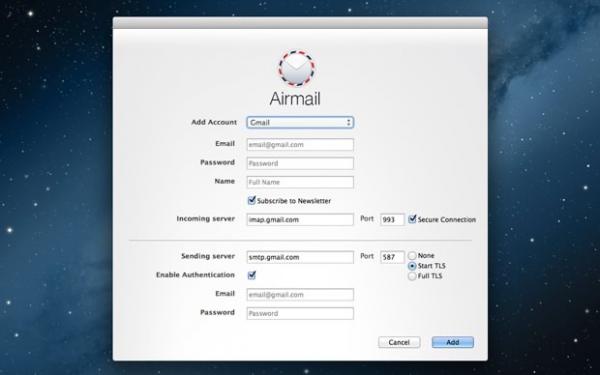This screenshot has width=600, height=375.
Task: Select the sending Port 587 field
Action: (x=392, y=257)
